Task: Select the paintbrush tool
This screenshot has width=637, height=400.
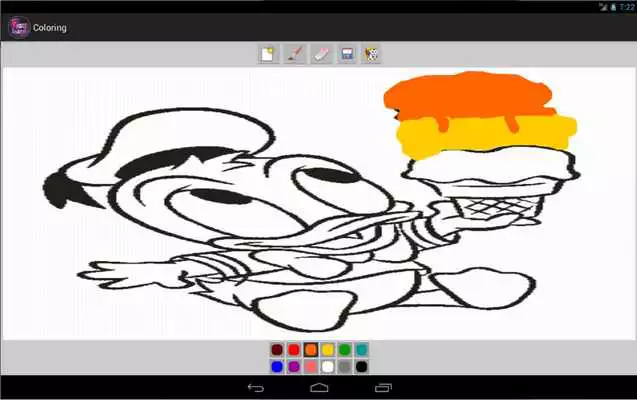Action: point(294,54)
